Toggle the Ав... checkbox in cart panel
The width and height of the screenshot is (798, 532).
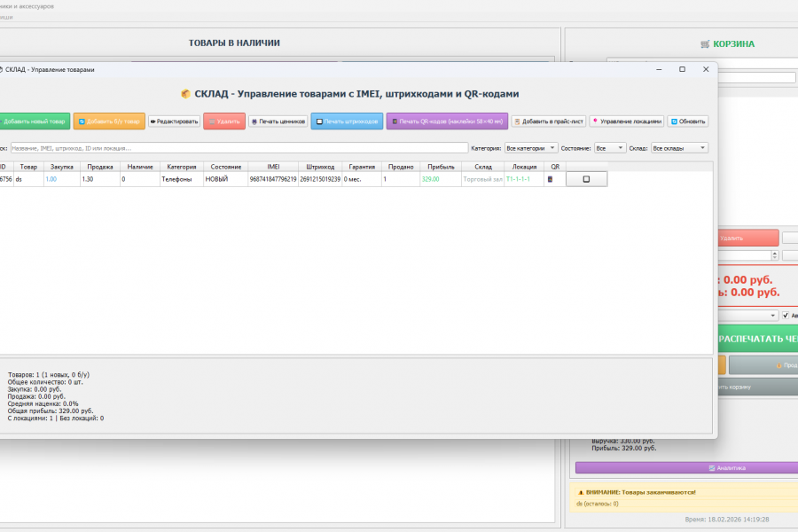(x=786, y=315)
